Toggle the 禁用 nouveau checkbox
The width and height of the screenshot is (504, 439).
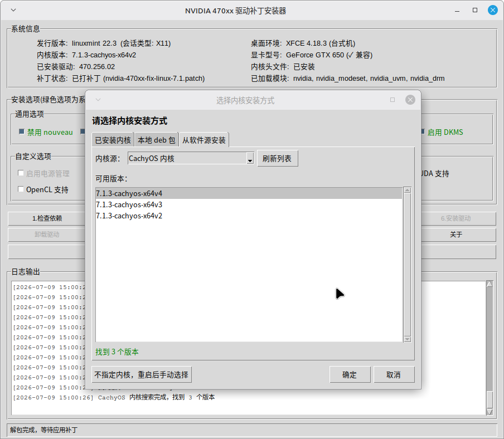(22, 131)
